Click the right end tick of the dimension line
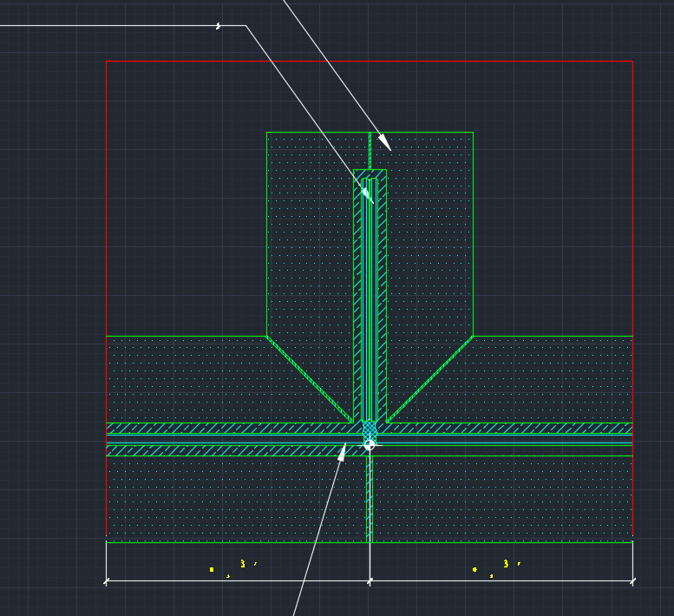 pyautogui.click(x=632, y=581)
